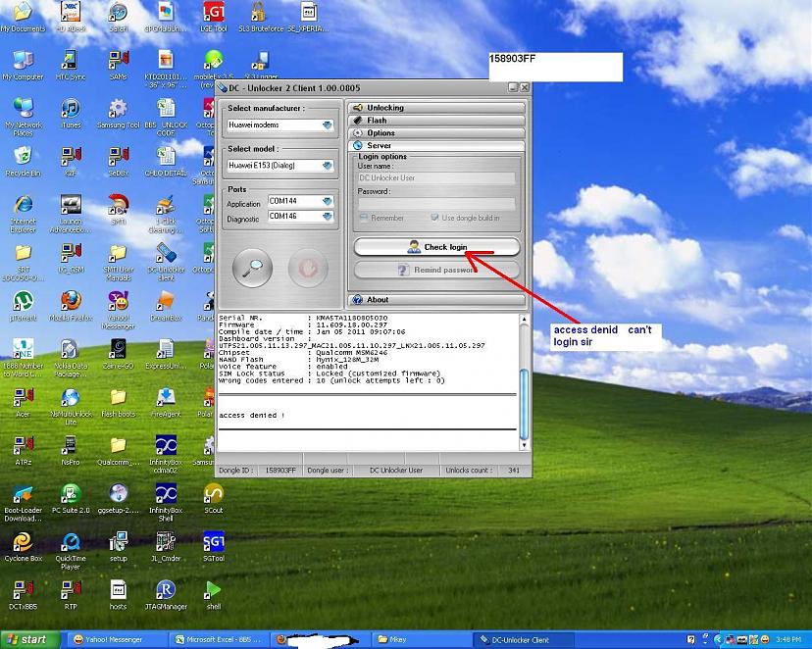
Task: Open the Select model dropdown
Action: 328,166
